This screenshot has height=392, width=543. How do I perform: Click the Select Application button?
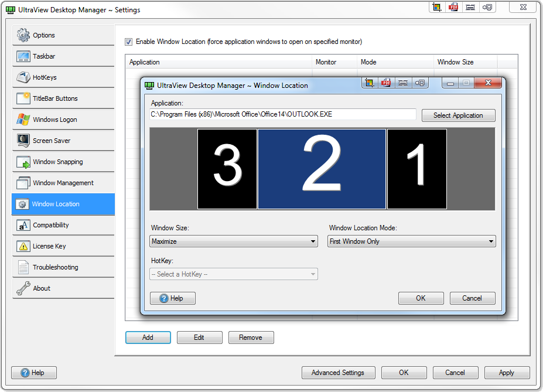click(x=459, y=115)
